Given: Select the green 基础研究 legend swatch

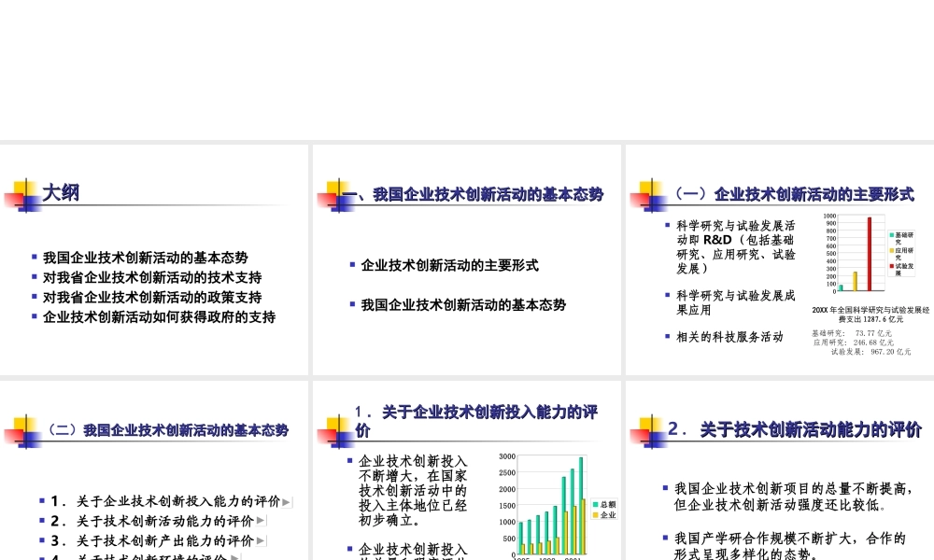Looking at the screenshot, I should 892,234.
